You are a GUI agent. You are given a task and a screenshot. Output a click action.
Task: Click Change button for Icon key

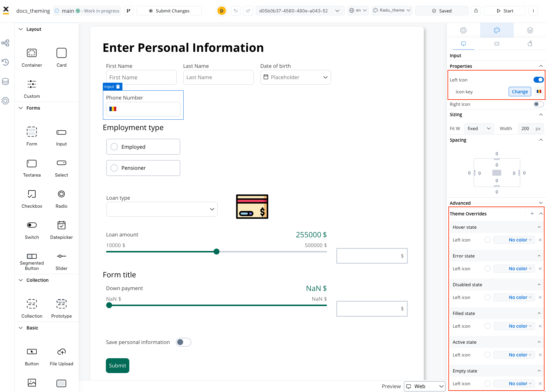520,92
